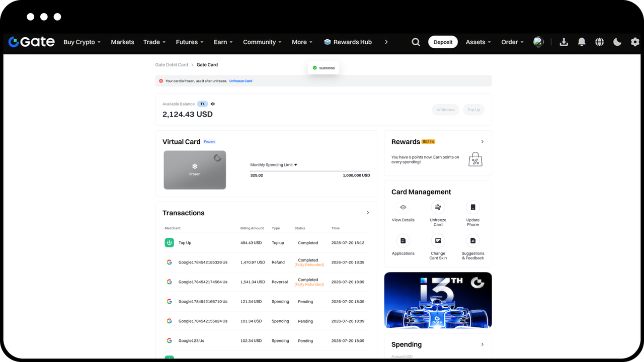The image size is (644, 362).
Task: Click Google icon for Google123 Us
Action: [x=169, y=340]
